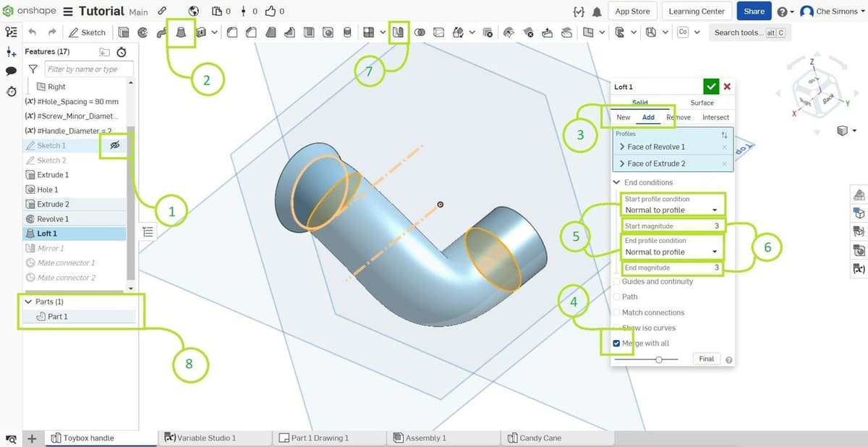
Task: Activate the Revolve tool
Action: coord(142,33)
